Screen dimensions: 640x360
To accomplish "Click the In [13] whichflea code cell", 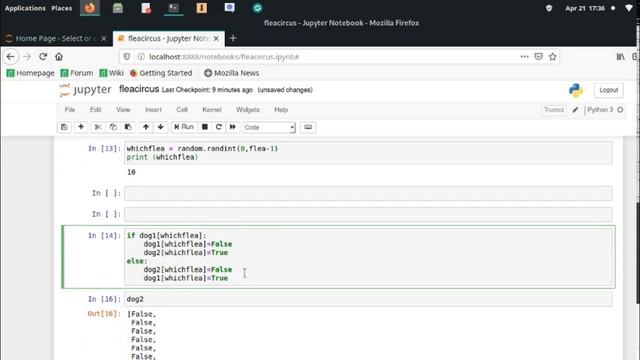I will point(368,153).
